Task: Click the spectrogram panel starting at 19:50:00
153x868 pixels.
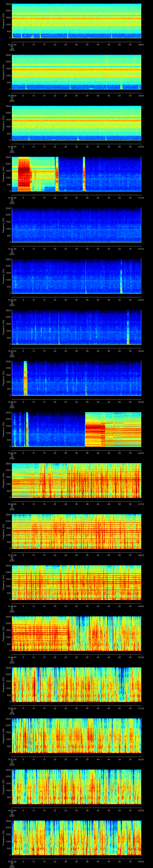Action: pos(77,685)
